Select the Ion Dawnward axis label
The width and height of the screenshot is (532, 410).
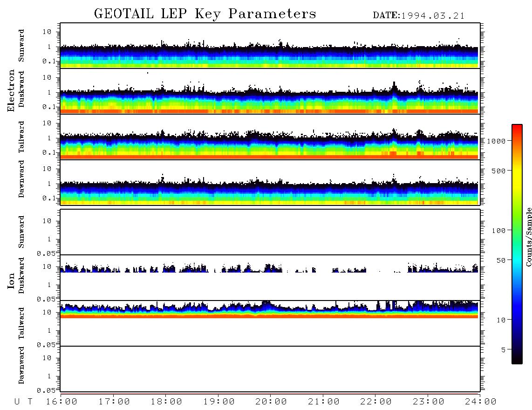click(21, 365)
